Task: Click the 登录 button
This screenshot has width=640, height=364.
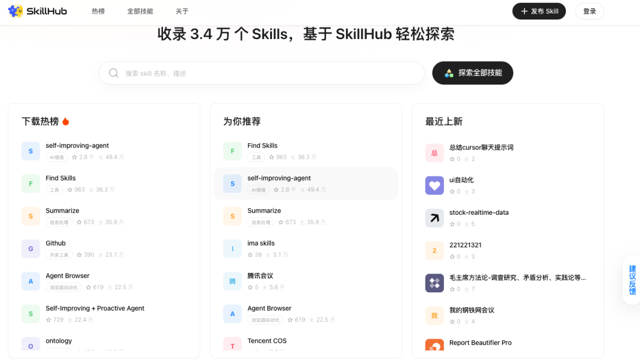Action: [x=590, y=11]
